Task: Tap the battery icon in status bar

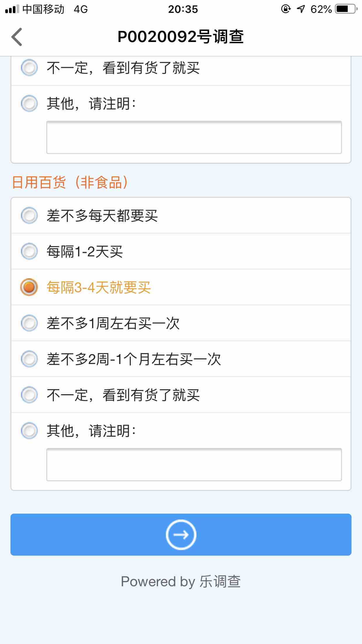Action: pyautogui.click(x=346, y=9)
